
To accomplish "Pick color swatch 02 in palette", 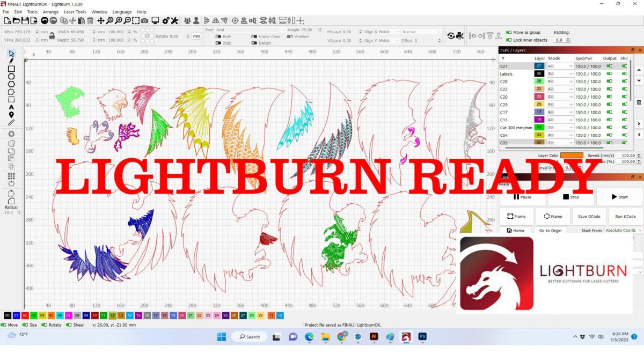I will point(25,315).
